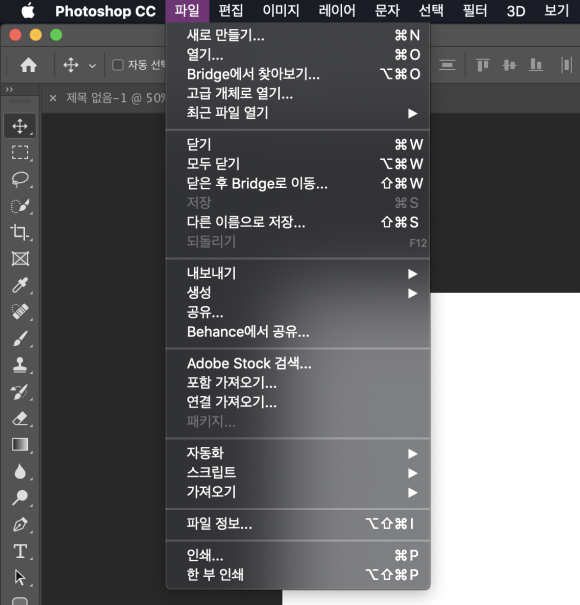The image size is (580, 605).
Task: Open the 필터 menu
Action: tap(475, 11)
